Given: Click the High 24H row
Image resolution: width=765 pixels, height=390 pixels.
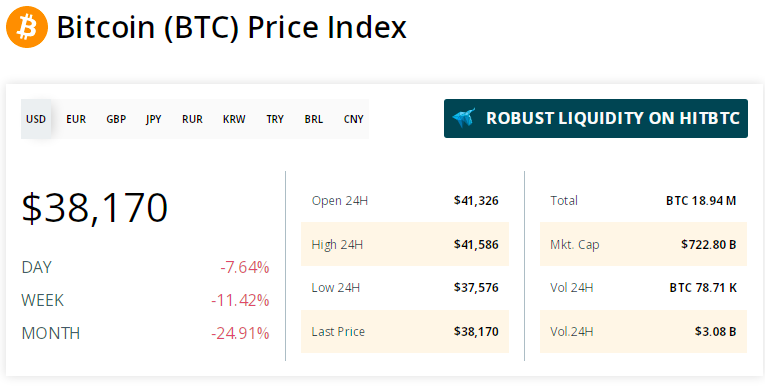Looking at the screenshot, I should [405, 244].
